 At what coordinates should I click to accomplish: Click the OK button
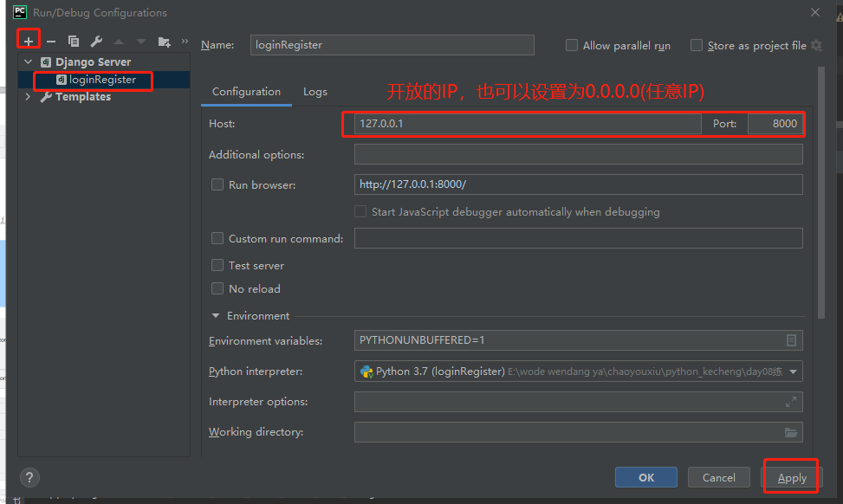coord(646,477)
